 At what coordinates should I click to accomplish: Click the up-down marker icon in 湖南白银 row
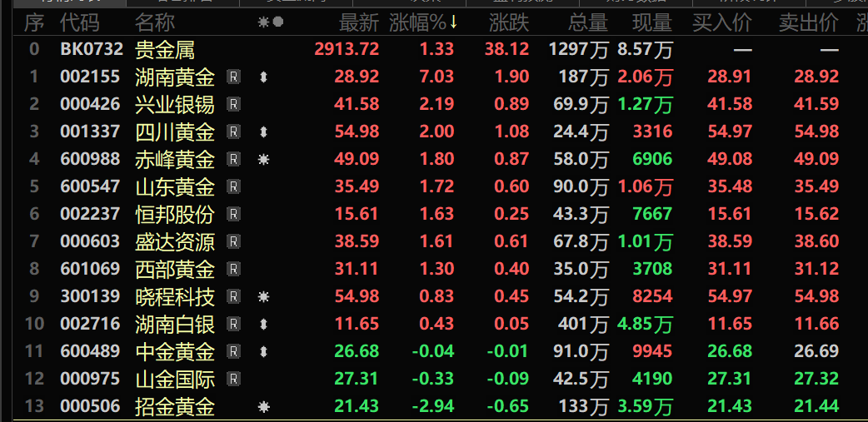tap(263, 324)
